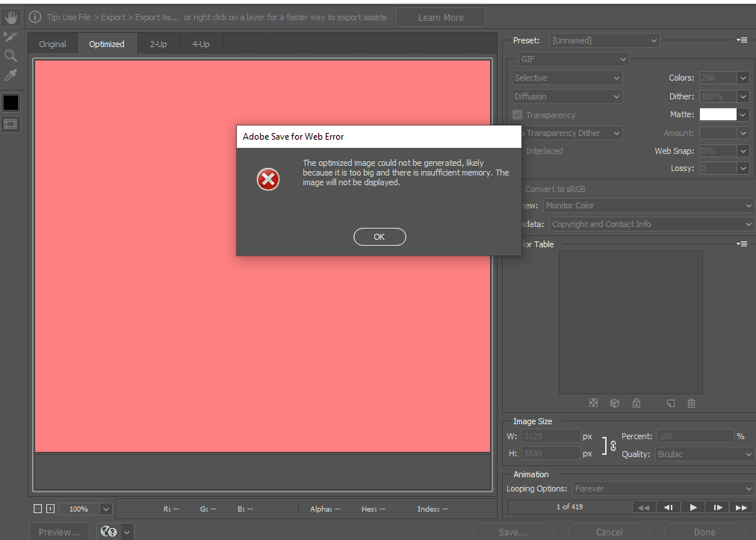Open the Matte dropdown arrow

(x=743, y=114)
